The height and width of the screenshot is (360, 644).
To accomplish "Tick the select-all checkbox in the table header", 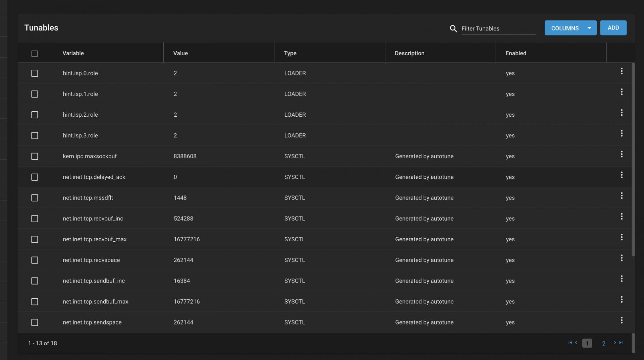I will point(35,54).
